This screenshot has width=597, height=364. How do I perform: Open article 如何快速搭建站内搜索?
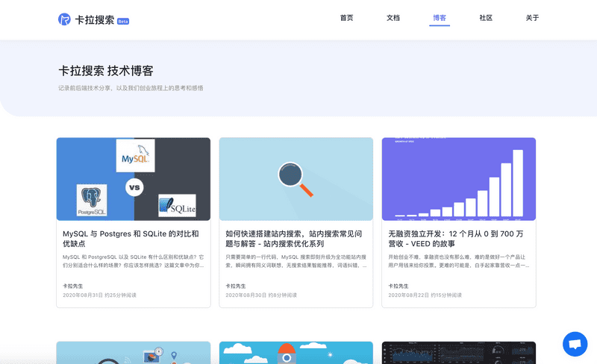(293, 239)
